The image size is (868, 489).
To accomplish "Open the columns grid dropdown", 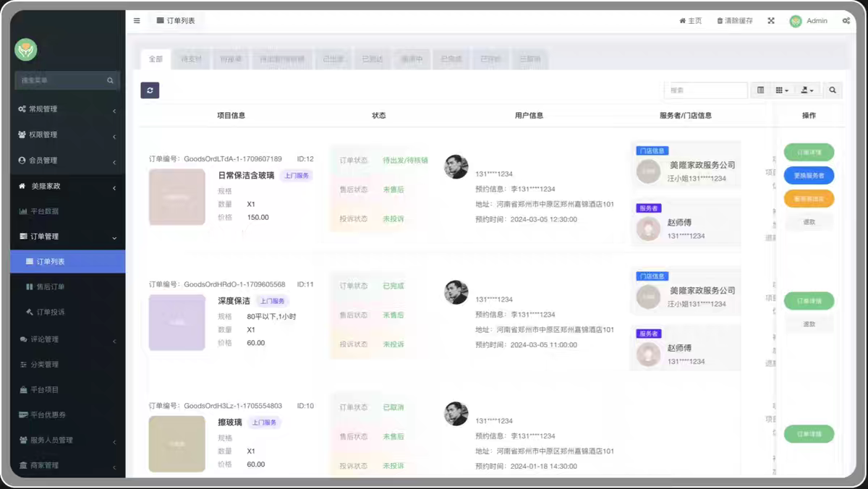I will pos(782,90).
